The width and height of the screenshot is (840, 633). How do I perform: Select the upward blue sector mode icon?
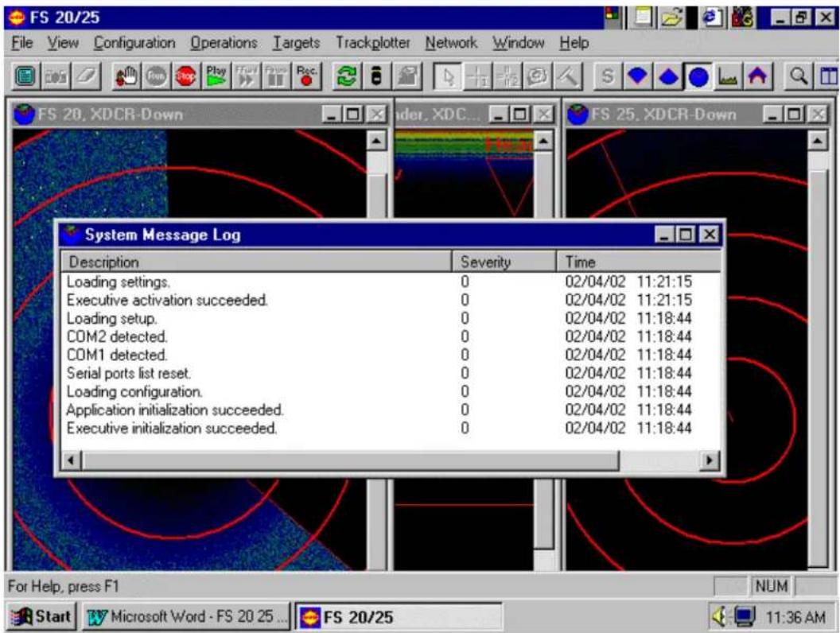(x=667, y=76)
